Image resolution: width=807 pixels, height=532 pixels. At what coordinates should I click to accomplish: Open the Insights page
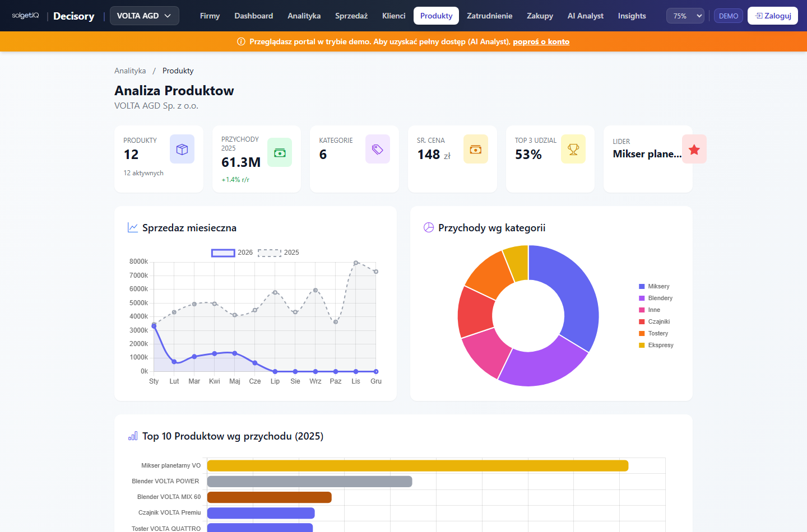(632, 16)
